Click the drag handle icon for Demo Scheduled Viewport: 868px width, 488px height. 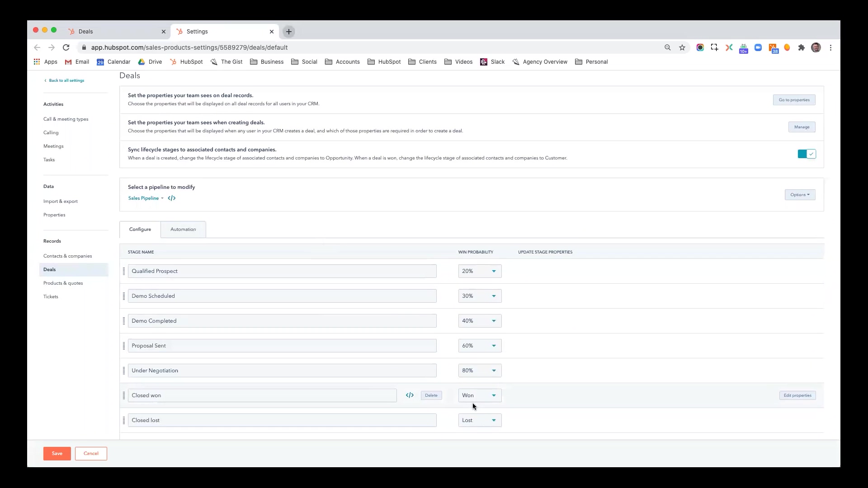(123, 296)
